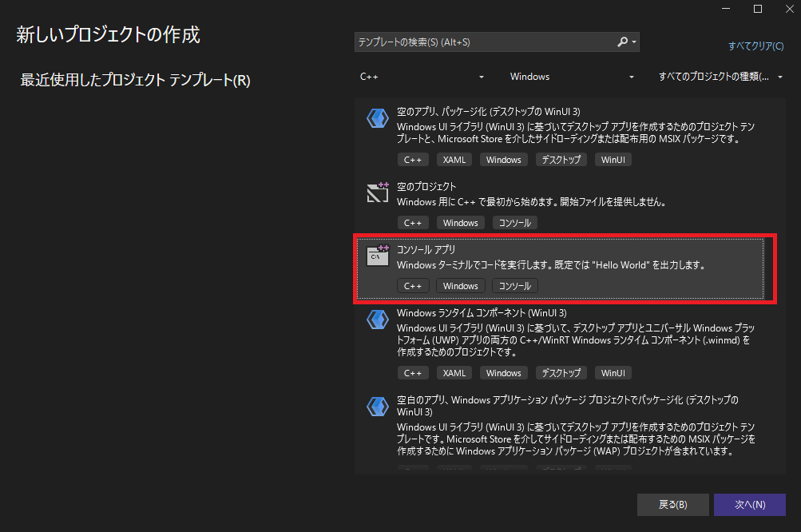The image size is (801, 532).
Task: Expand the project type (すべてのプロジェクトの種類) dropdown
Action: point(719,77)
